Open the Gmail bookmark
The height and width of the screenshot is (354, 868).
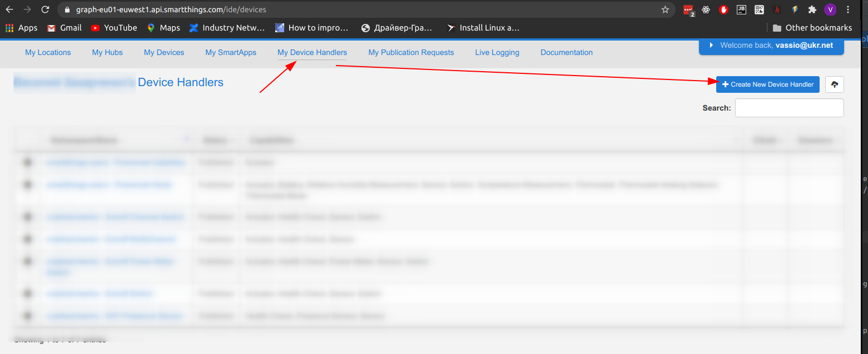(x=65, y=28)
